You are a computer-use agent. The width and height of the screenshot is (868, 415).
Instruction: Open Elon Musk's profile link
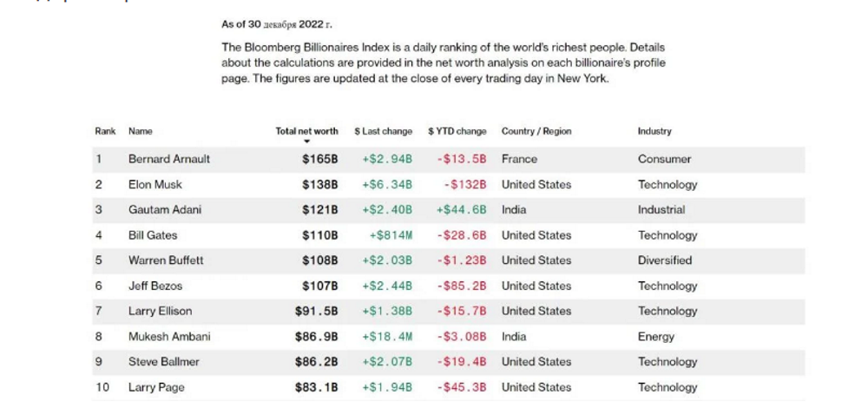[x=155, y=184]
